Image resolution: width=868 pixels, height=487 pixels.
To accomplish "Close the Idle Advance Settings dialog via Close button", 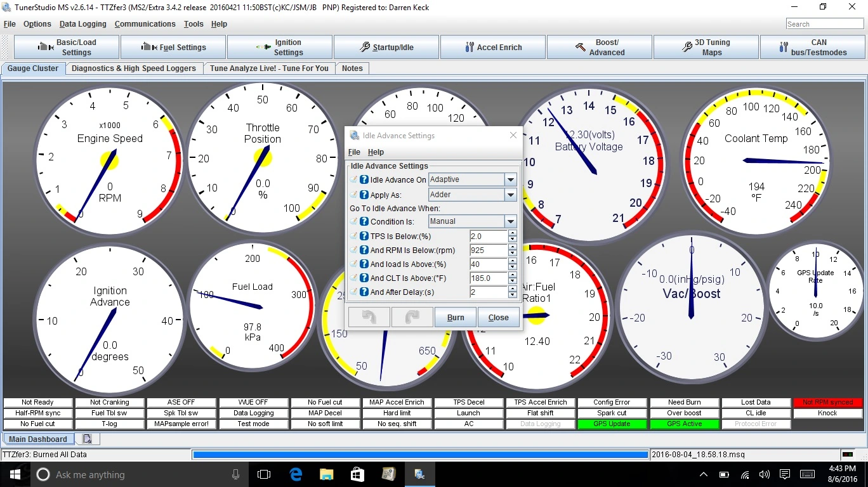I will [x=498, y=317].
